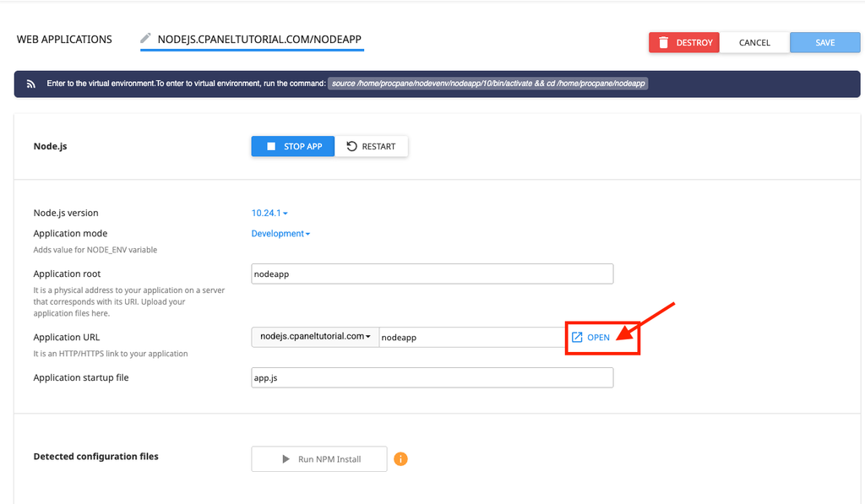
Task: Click the orange info icon near Run NPM Install
Action: click(x=400, y=458)
